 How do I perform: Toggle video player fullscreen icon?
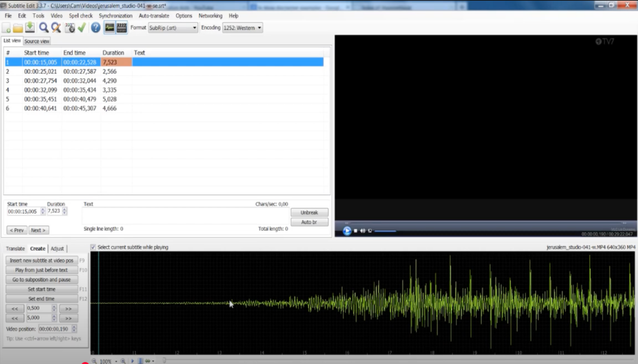(370, 231)
